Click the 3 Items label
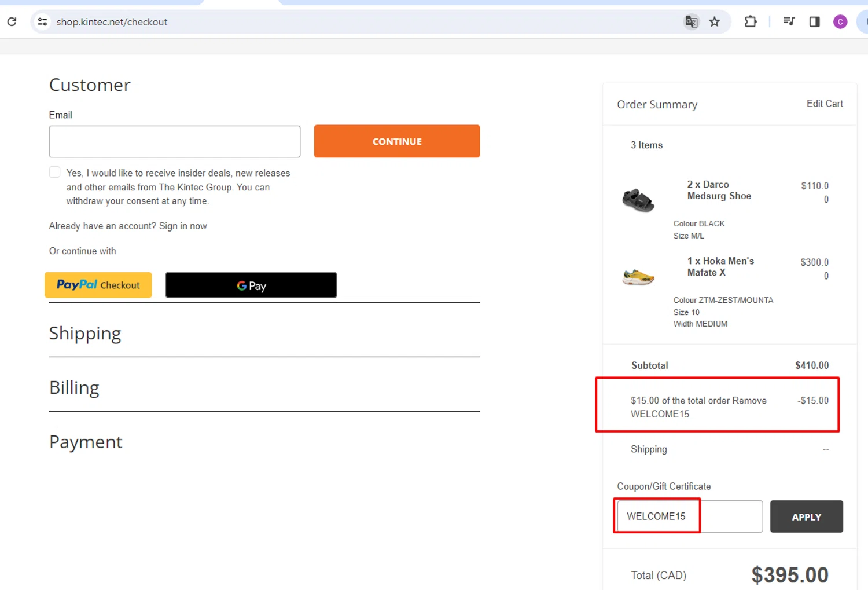868x590 pixels. point(646,145)
